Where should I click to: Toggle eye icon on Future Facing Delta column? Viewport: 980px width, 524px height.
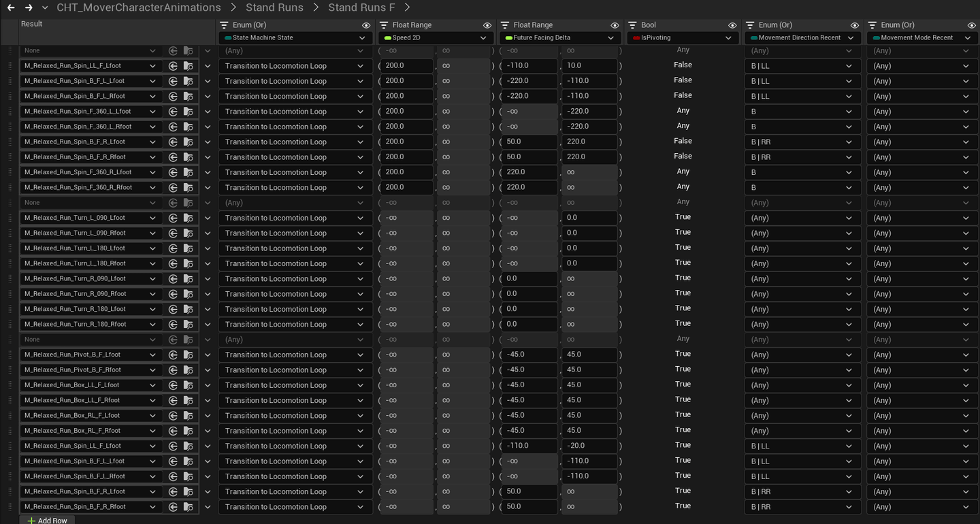coord(615,25)
